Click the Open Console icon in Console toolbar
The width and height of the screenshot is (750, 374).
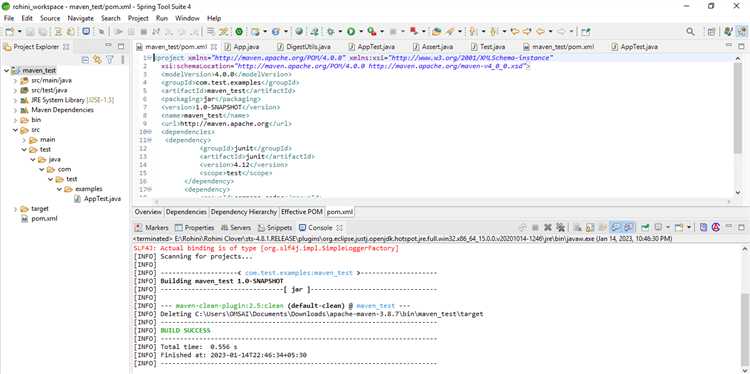[679, 228]
